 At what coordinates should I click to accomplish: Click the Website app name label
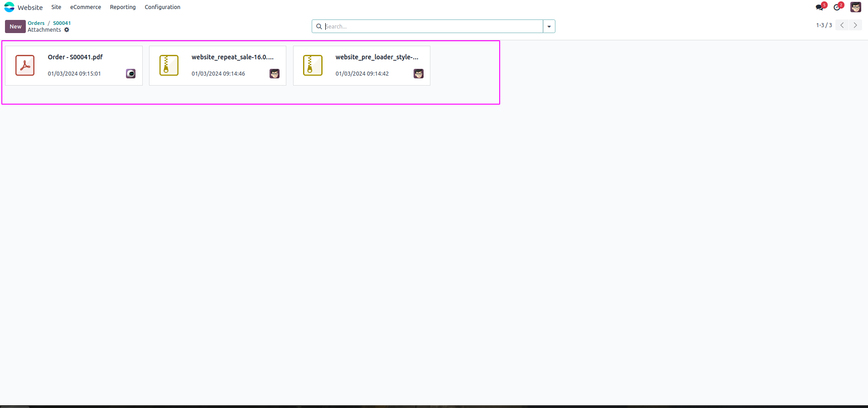(x=30, y=8)
